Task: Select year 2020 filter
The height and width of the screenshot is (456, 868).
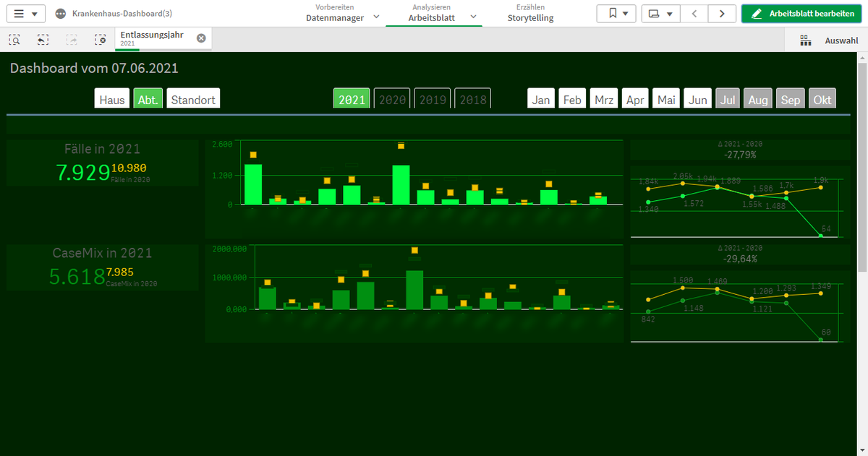Action: coord(392,100)
